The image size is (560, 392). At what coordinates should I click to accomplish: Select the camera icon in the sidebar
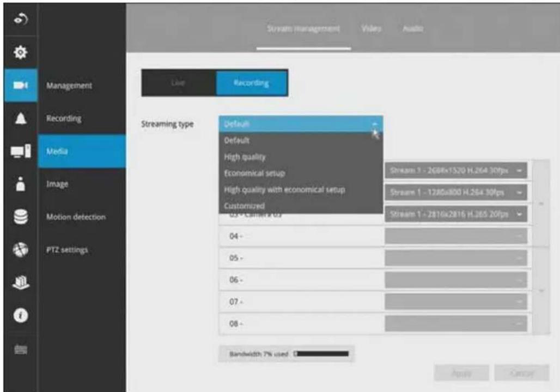pyautogui.click(x=20, y=85)
